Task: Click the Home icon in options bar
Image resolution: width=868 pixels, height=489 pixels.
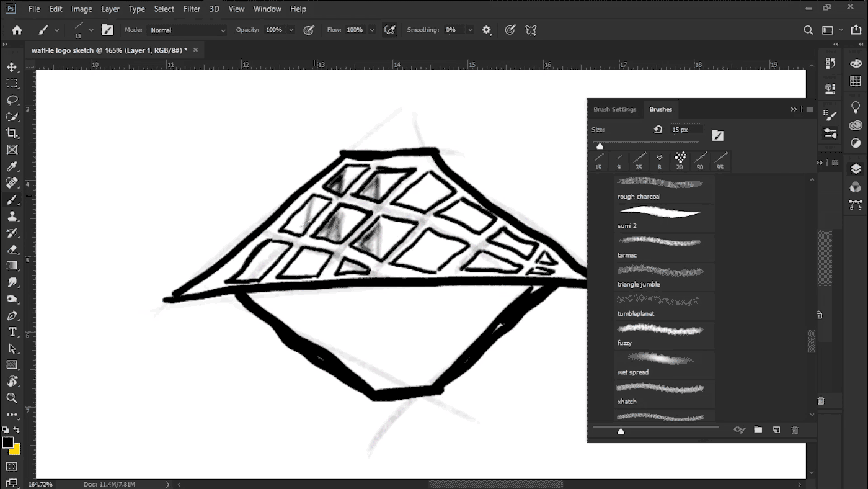Action: (x=17, y=30)
